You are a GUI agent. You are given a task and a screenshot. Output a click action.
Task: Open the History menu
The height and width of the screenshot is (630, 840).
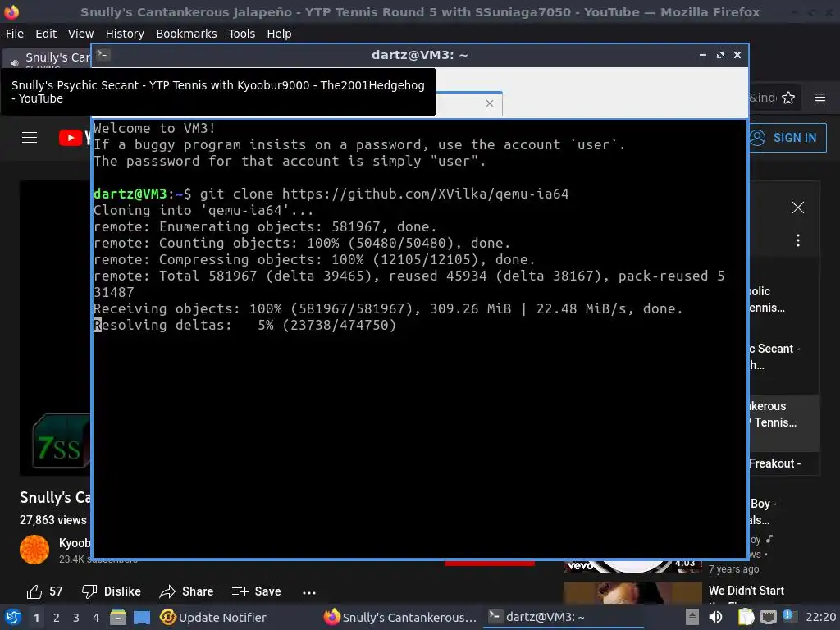[125, 34]
